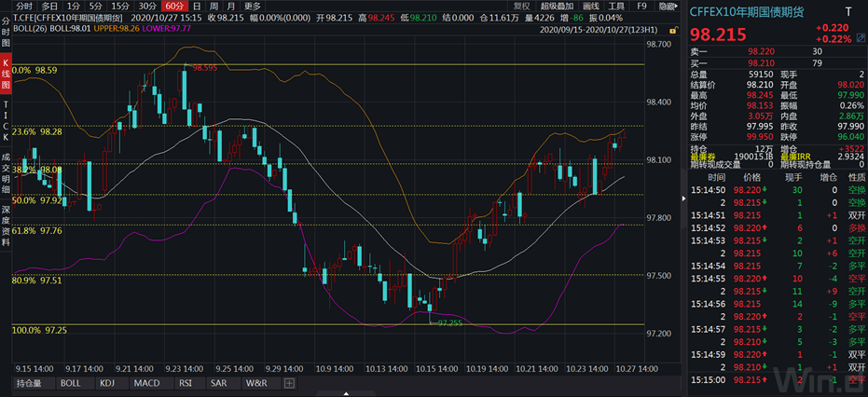Open the 深度资料 sidebar tab

click(x=7, y=224)
